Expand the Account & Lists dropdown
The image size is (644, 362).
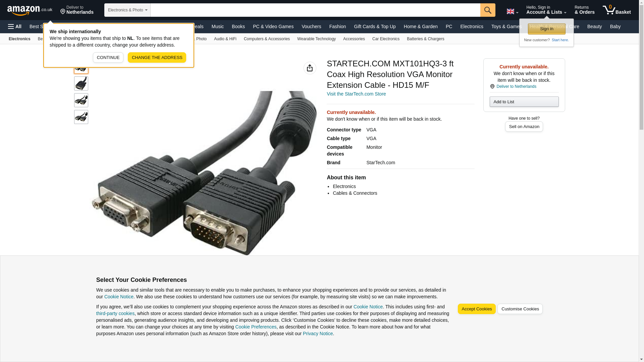point(546,10)
